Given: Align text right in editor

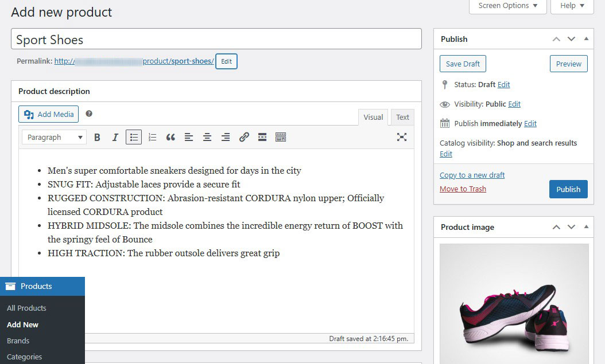Looking at the screenshot, I should coord(226,137).
